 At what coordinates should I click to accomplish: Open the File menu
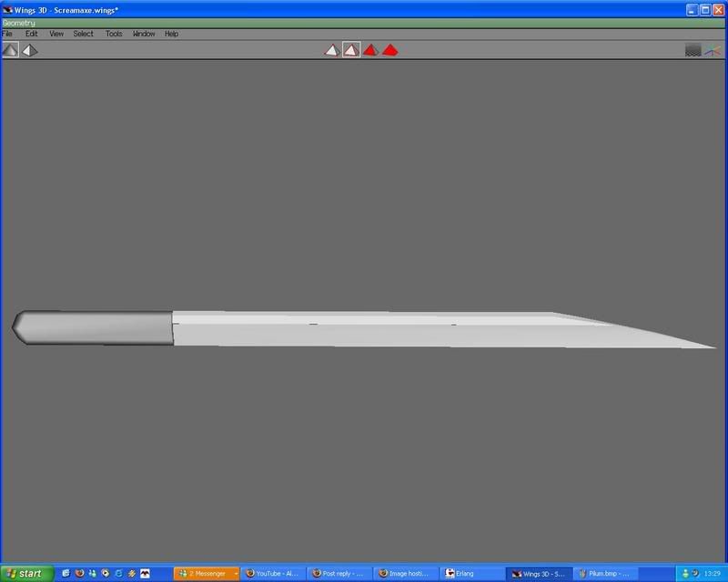click(x=7, y=34)
